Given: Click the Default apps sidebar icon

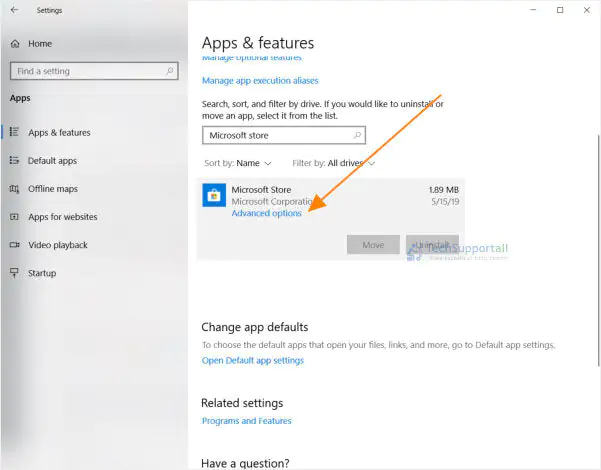Looking at the screenshot, I should click(14, 160).
